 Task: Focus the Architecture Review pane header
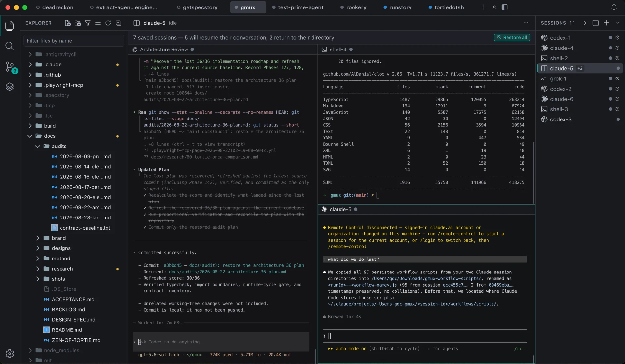tap(223, 49)
